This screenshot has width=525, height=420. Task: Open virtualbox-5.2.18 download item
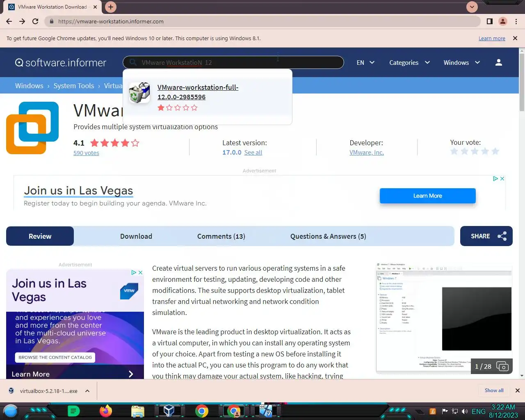click(48, 391)
